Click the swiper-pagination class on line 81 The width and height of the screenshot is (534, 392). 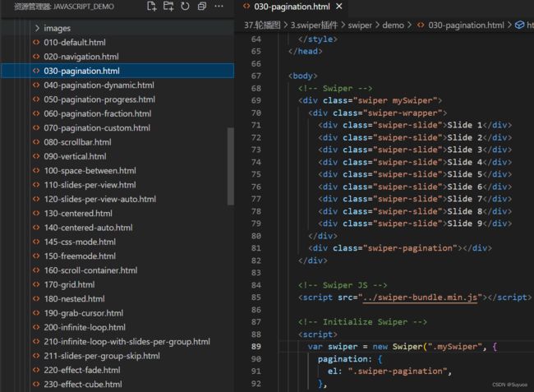(411, 248)
